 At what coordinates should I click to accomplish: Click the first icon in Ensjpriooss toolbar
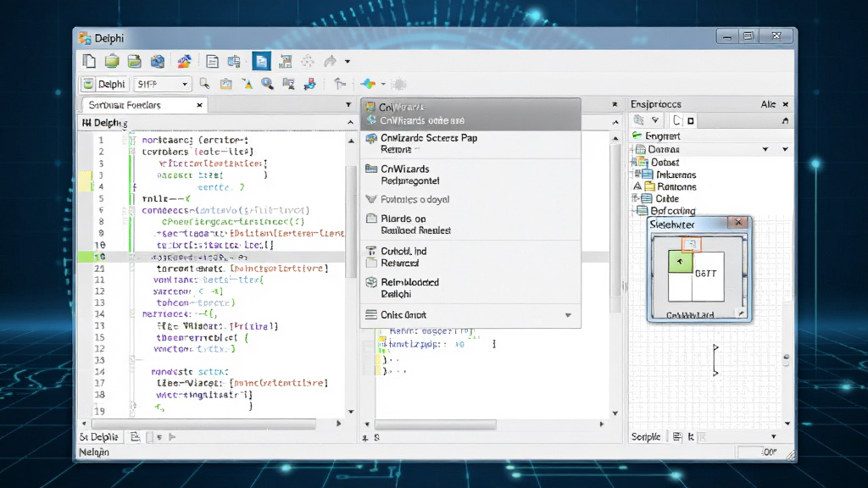point(639,120)
